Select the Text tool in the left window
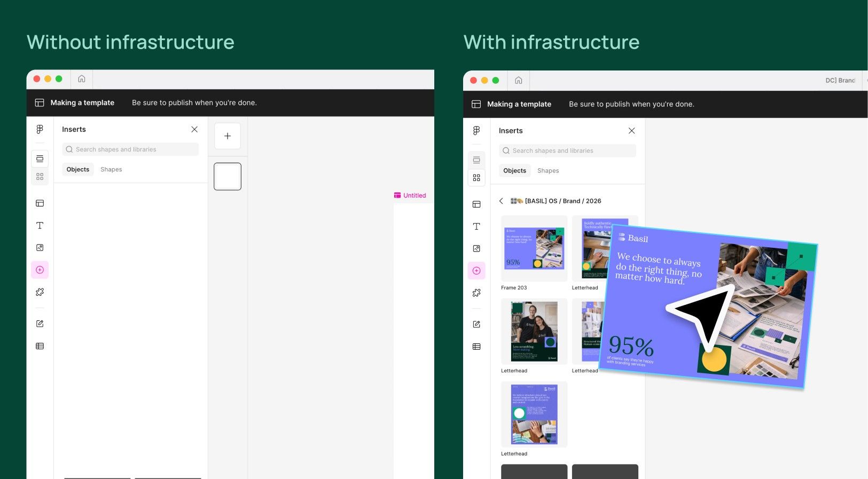 [40, 225]
